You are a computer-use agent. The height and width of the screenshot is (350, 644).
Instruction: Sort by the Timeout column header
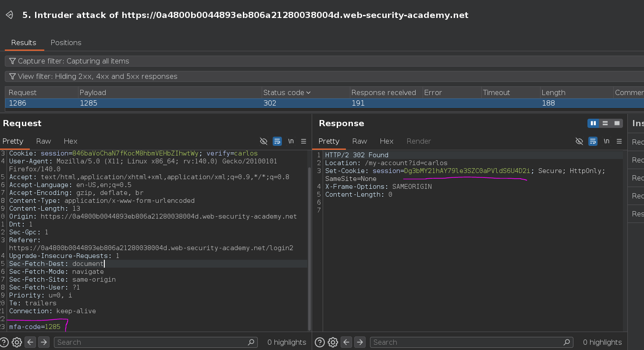click(510, 92)
